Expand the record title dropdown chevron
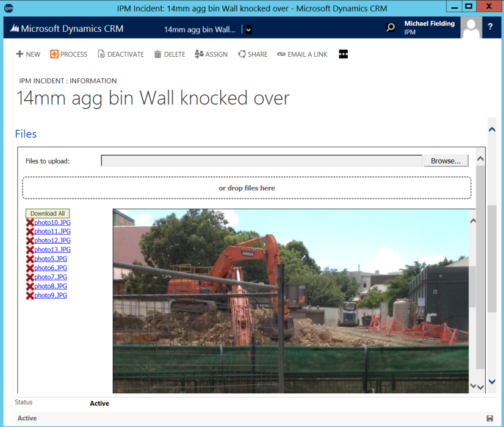This screenshot has width=504, height=427. point(248,29)
